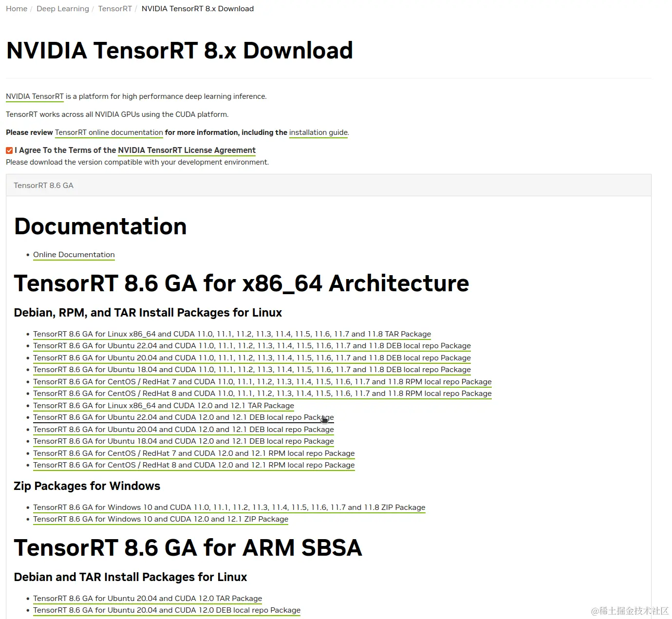This screenshot has width=672, height=619.
Task: Download TensorRT 8.6 GA Linux x86_64 CUDA 11.x TAR Package
Action: point(232,334)
